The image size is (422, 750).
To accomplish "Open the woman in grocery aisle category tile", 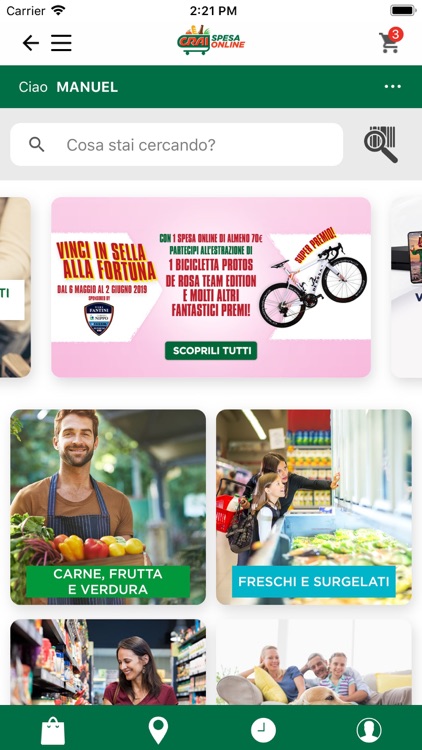I will click(108, 662).
